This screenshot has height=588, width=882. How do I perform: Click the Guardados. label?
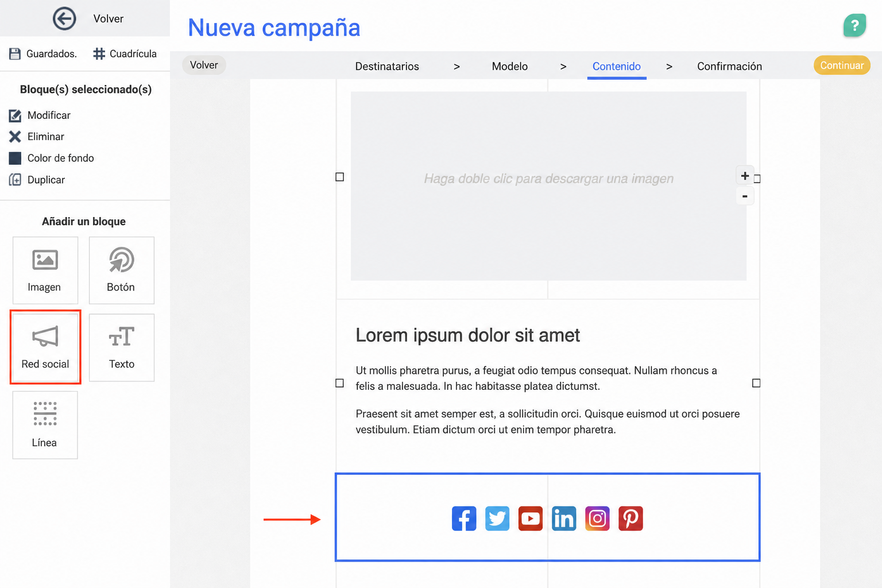point(52,53)
